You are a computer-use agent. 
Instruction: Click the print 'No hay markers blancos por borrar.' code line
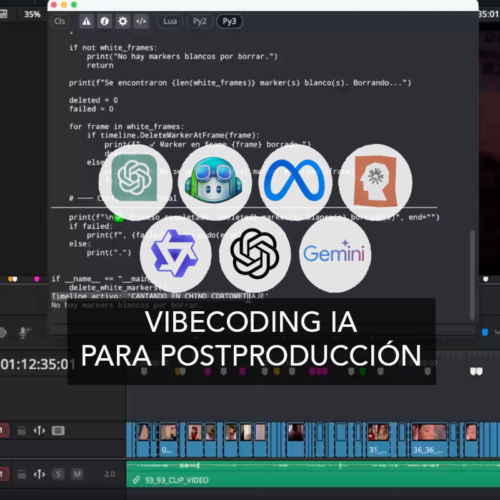[182, 56]
